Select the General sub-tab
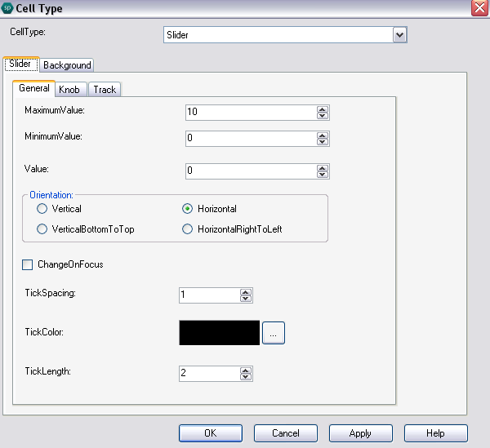 [x=34, y=88]
